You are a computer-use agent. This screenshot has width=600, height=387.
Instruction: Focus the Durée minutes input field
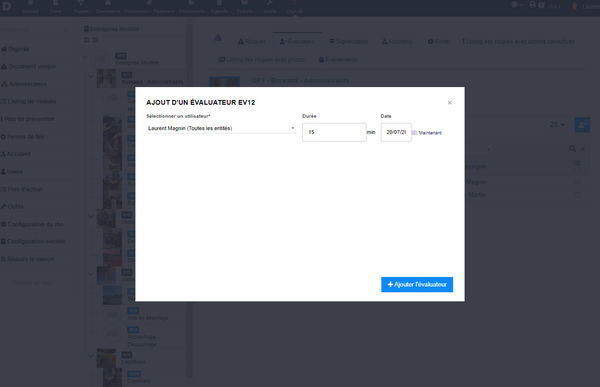334,132
